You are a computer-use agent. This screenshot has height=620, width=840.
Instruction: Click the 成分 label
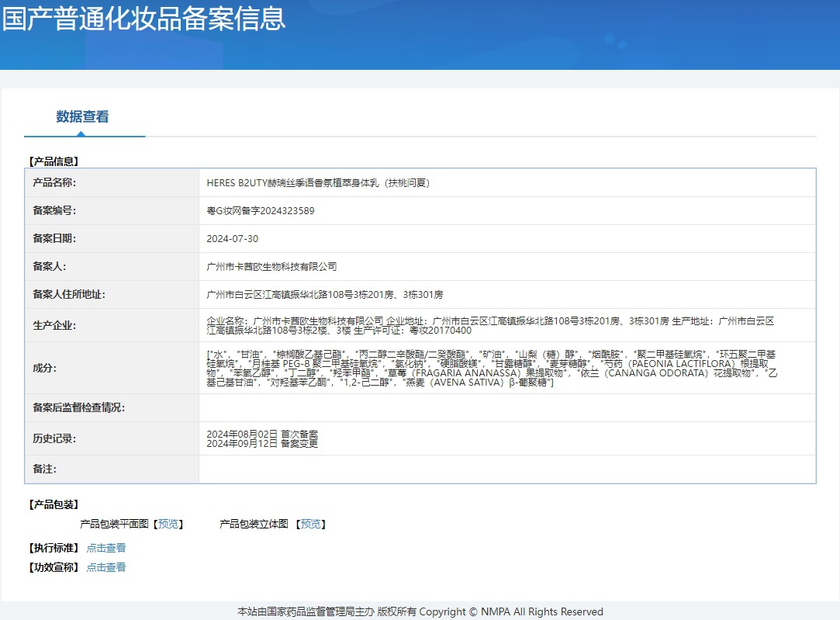pos(44,368)
